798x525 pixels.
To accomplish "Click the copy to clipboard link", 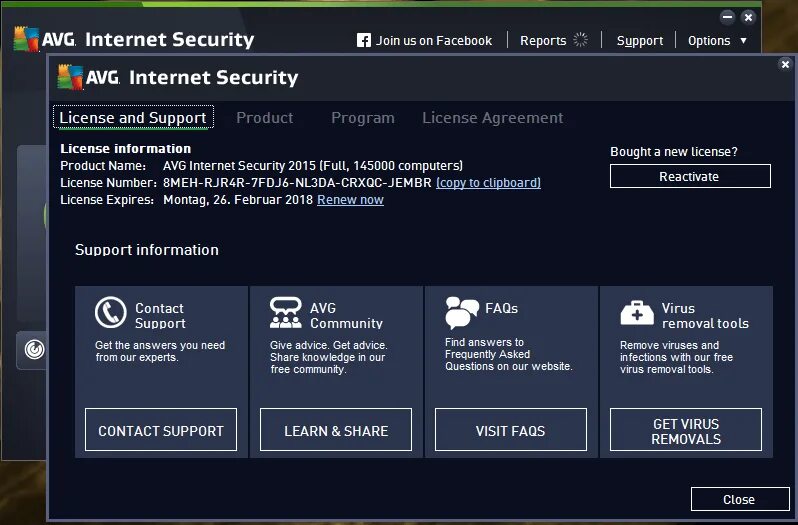I will click(489, 183).
